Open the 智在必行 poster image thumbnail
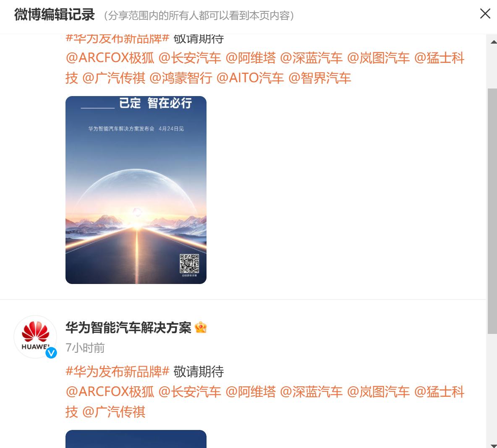Viewport: 497px width, 448px height. pos(136,190)
